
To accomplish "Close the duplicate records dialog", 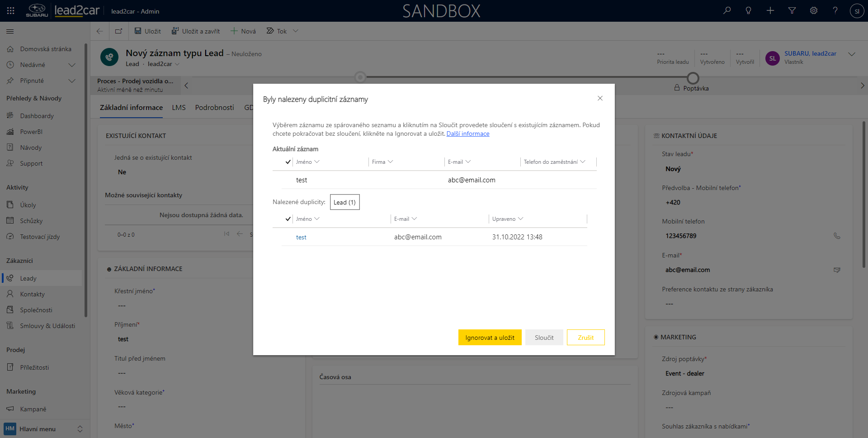I will coord(600,99).
